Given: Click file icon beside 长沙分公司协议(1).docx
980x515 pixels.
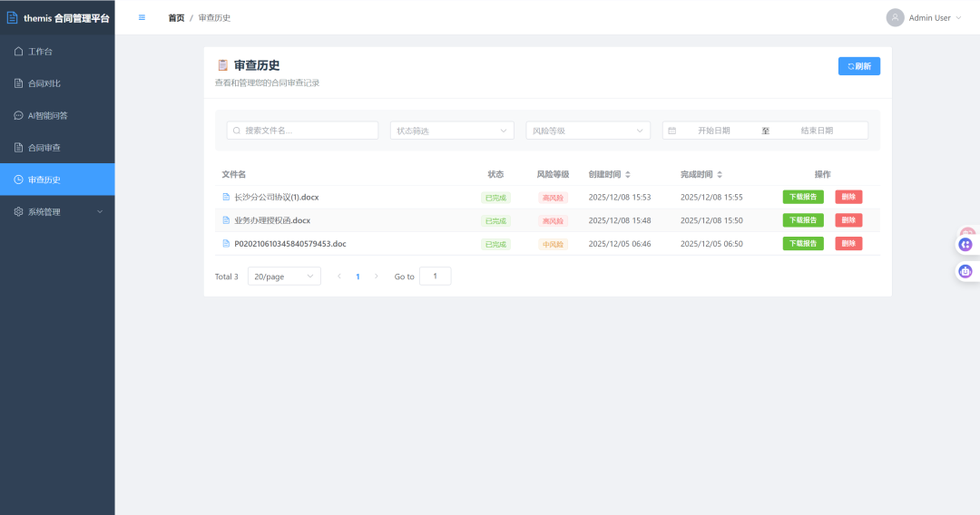Looking at the screenshot, I should [226, 197].
